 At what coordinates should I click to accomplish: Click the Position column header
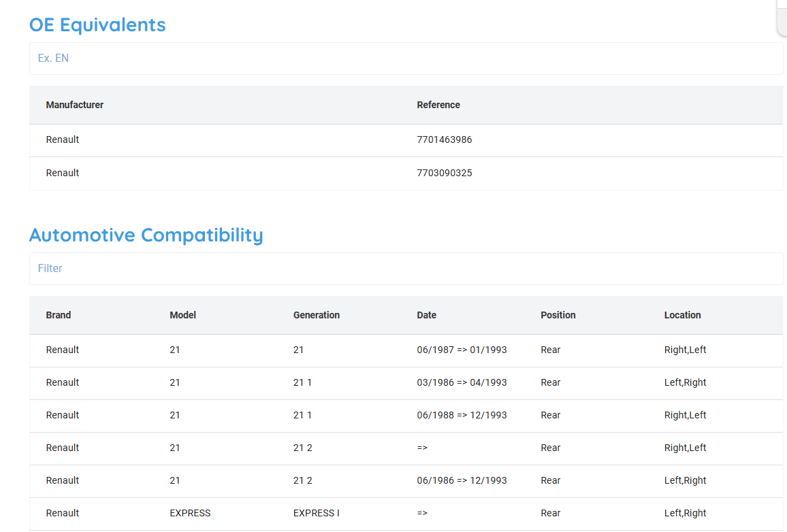click(x=558, y=315)
